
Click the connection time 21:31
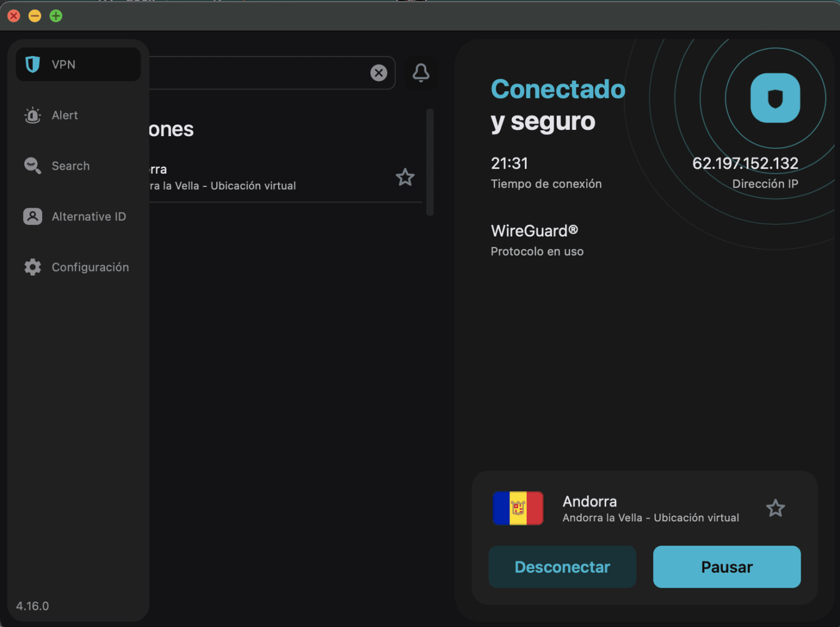coord(509,163)
